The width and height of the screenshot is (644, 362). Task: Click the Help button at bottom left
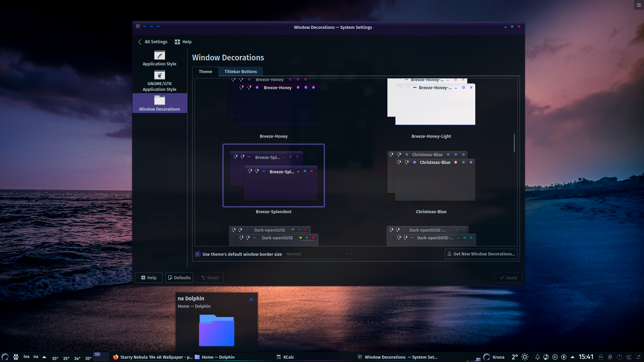click(149, 278)
